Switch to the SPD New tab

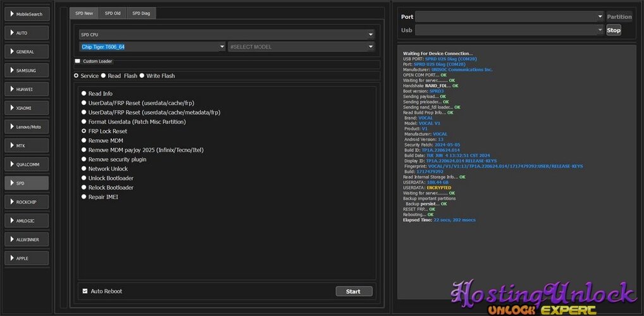(84, 13)
